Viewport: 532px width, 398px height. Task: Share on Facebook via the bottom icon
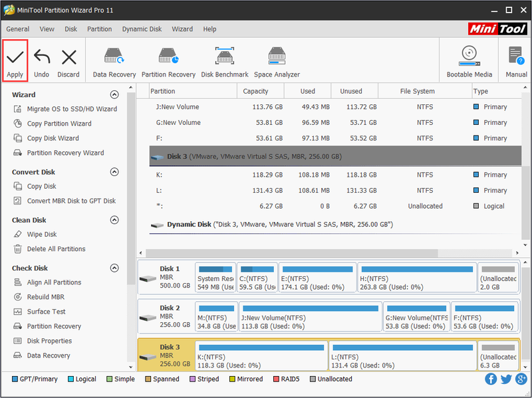pos(491,379)
